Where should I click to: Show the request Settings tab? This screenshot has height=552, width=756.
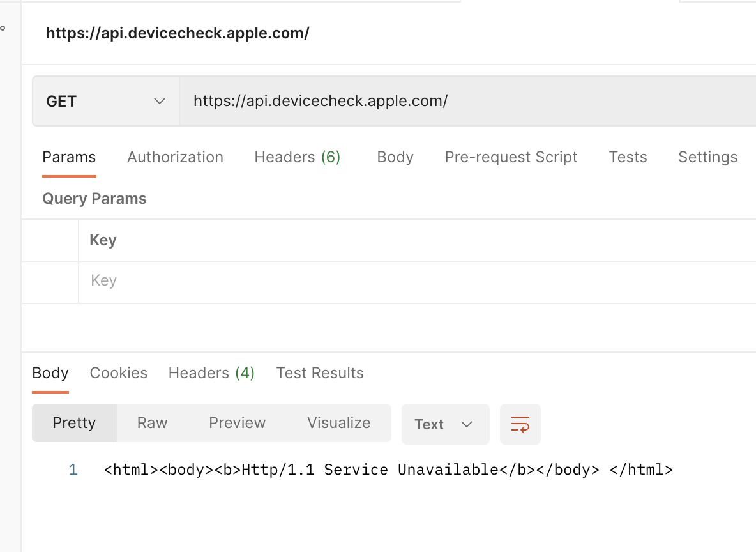point(707,157)
